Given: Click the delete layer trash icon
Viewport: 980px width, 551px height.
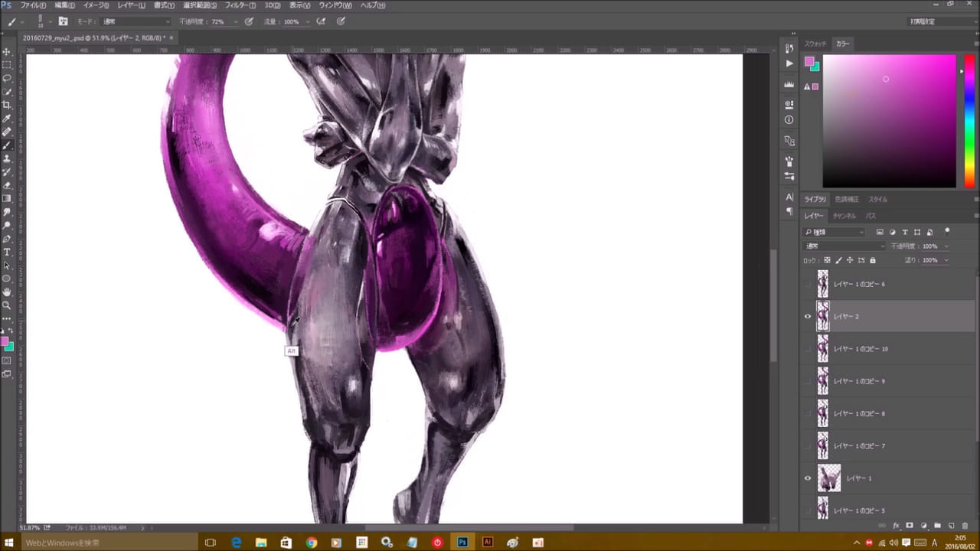Looking at the screenshot, I should click(x=965, y=526).
